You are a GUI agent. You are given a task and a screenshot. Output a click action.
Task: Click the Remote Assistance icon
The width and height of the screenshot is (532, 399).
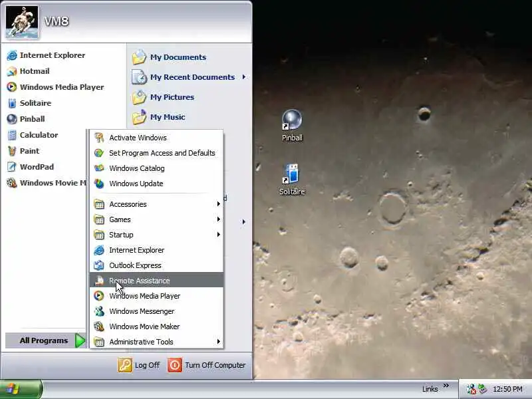(99, 281)
